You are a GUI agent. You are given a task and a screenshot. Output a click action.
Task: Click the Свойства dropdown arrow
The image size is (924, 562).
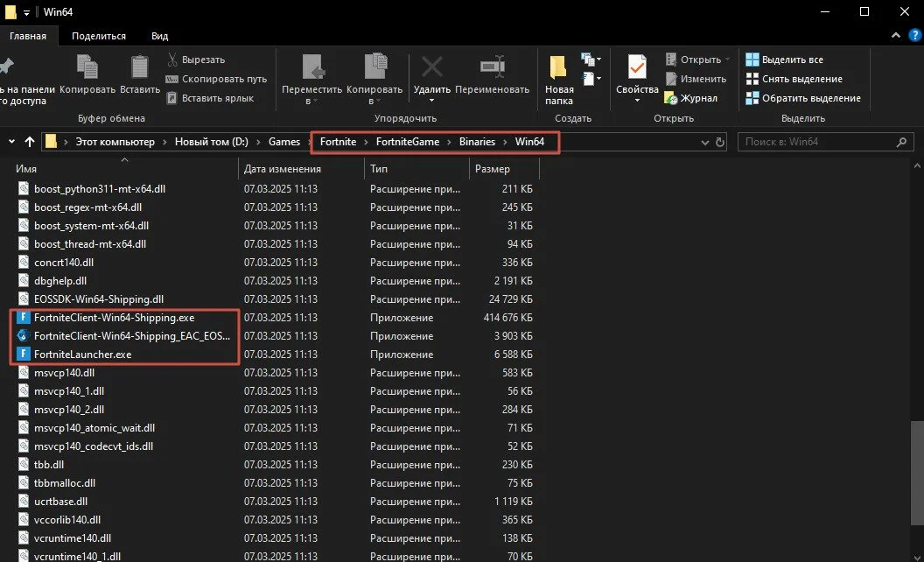tap(637, 101)
